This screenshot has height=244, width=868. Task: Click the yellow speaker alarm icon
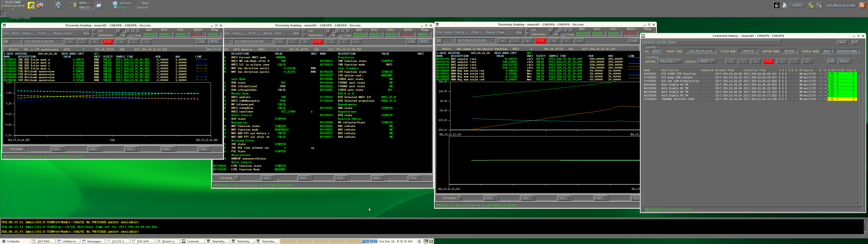[x=31, y=5]
